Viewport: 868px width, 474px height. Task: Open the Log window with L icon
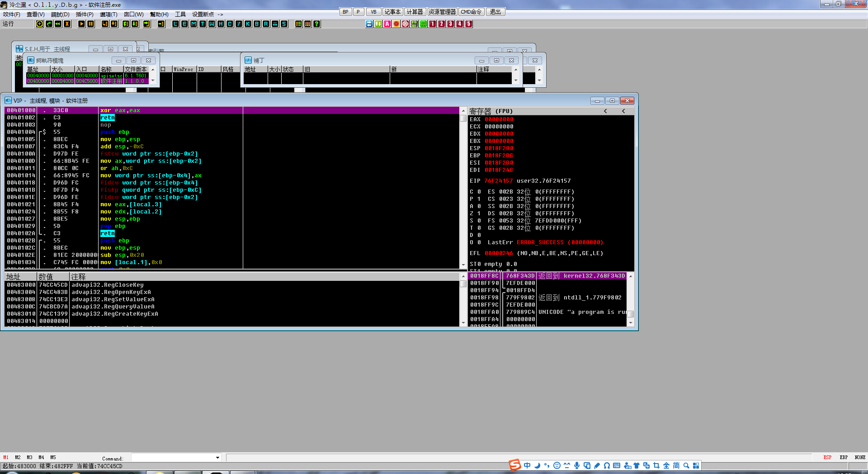175,24
